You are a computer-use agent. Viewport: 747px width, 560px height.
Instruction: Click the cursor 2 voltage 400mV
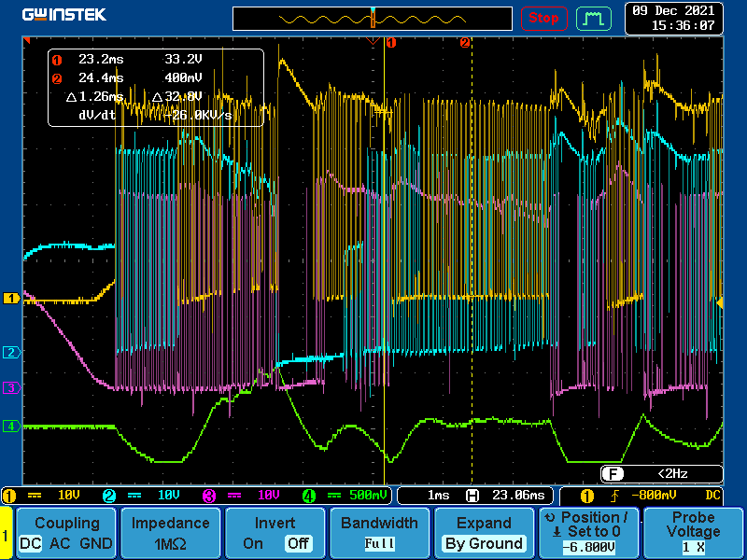coord(183,77)
